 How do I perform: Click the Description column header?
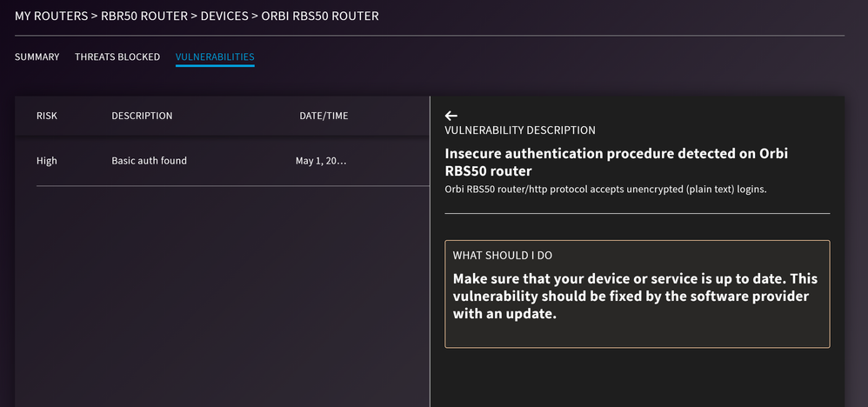click(143, 116)
